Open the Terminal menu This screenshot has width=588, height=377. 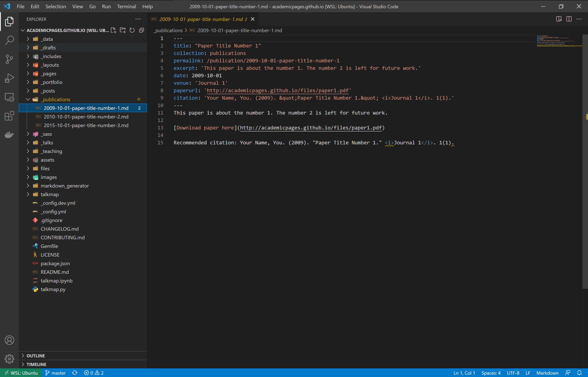(126, 7)
